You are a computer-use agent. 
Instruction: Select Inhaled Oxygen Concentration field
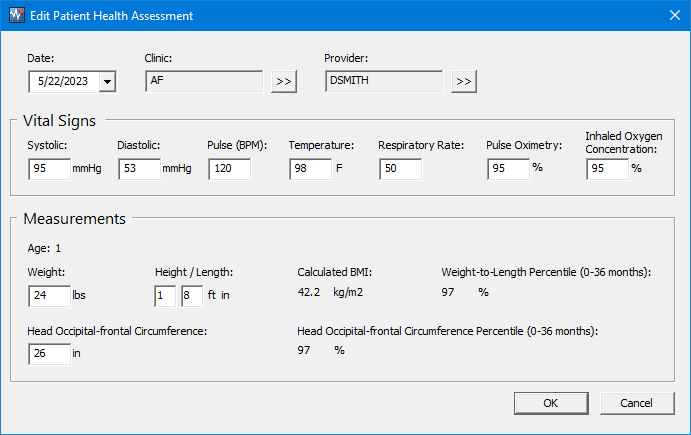click(x=607, y=169)
